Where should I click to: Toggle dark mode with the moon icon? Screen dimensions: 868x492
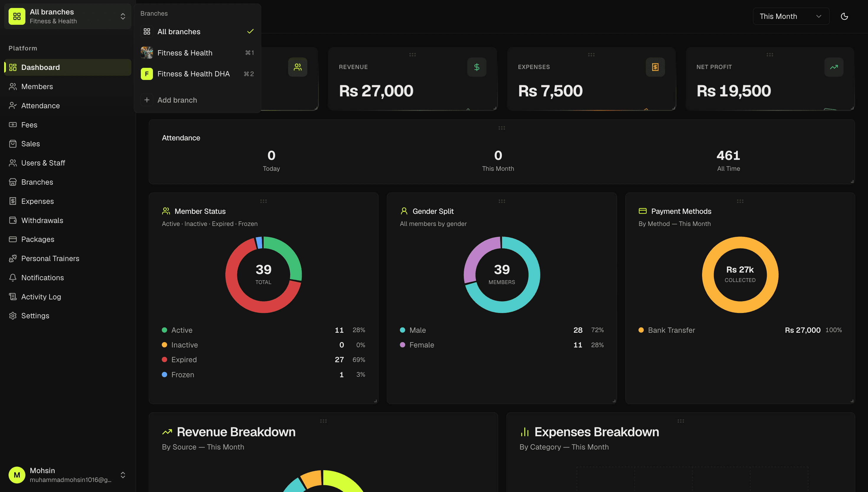point(844,16)
